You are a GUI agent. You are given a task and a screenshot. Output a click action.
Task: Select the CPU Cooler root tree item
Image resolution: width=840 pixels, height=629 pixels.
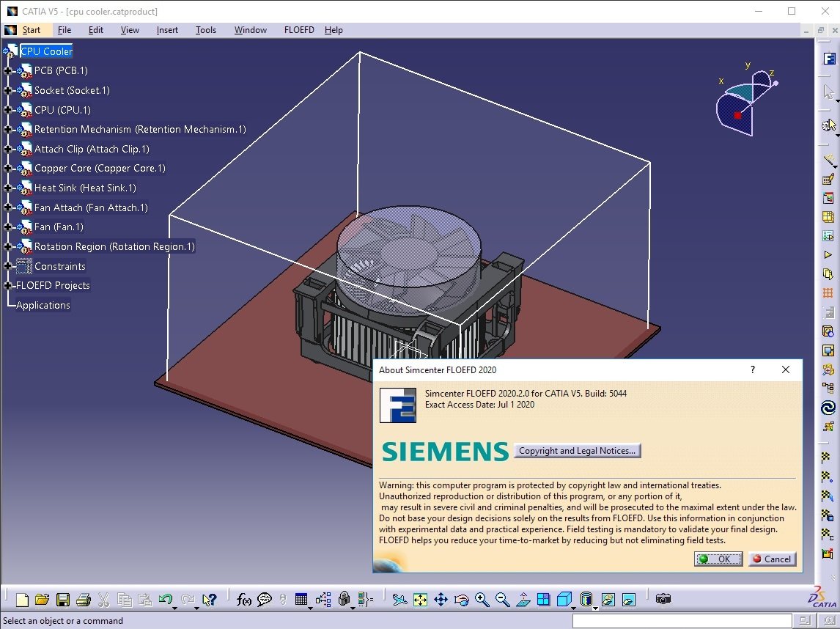(x=46, y=51)
